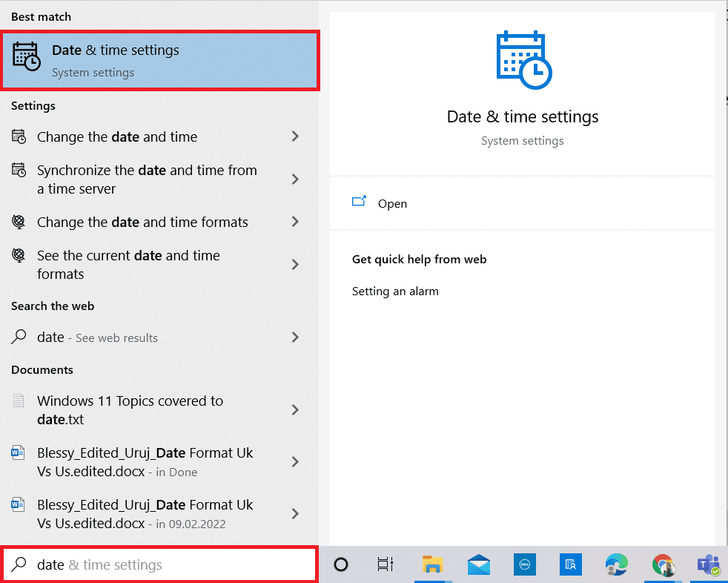Expand the Change the date and time result
728x583 pixels.
[x=295, y=136]
